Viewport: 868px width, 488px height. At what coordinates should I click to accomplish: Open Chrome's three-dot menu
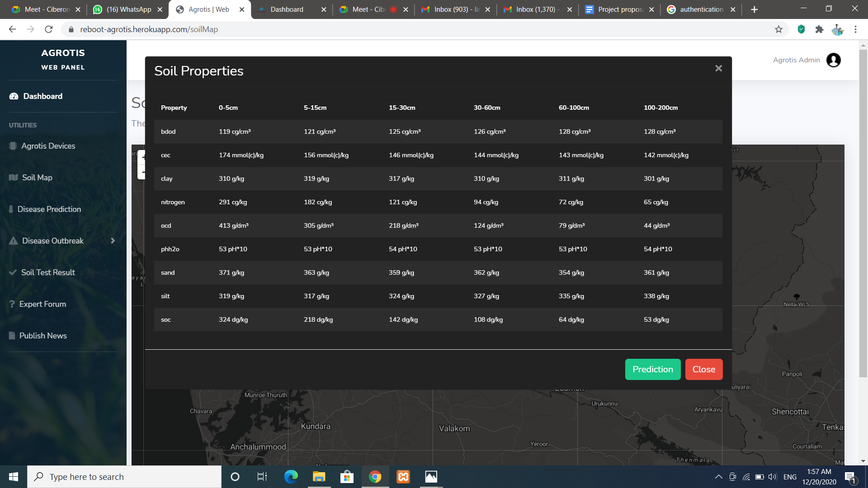[x=855, y=29]
